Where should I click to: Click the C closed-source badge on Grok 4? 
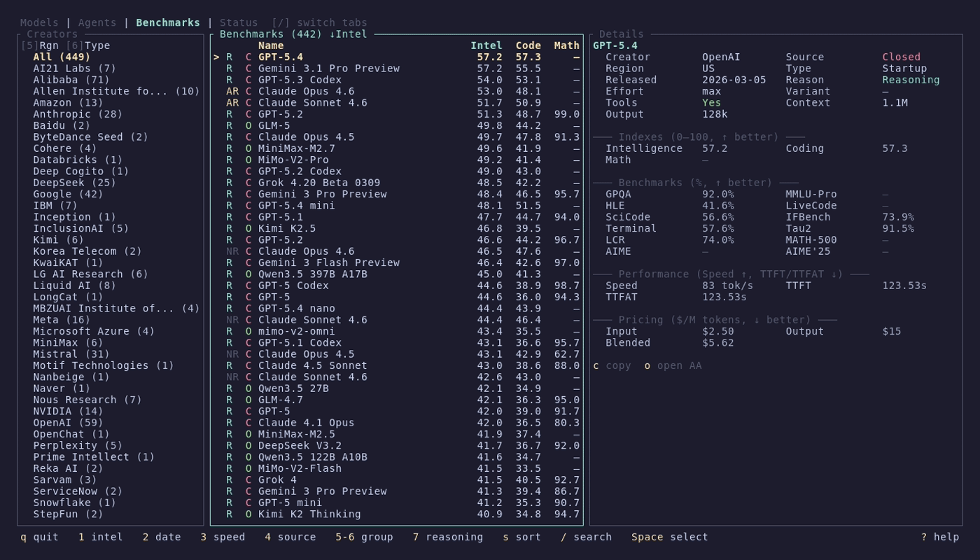pyautogui.click(x=247, y=479)
